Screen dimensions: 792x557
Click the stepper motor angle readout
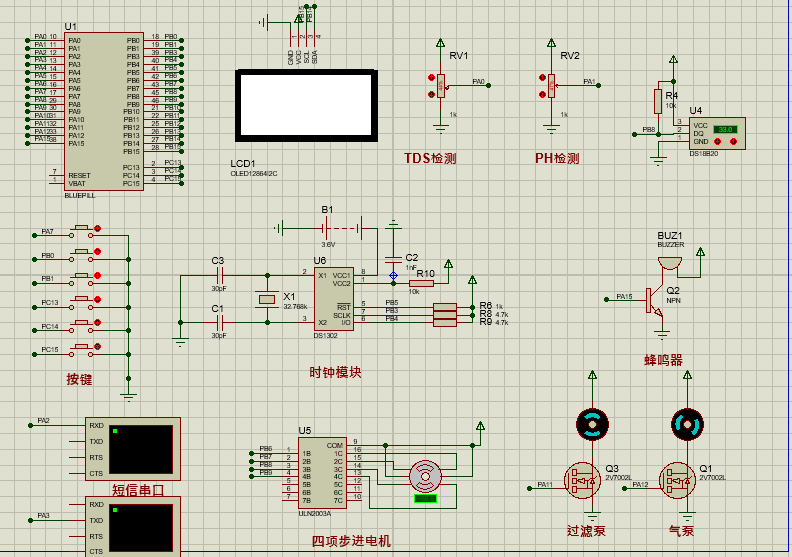point(425,498)
